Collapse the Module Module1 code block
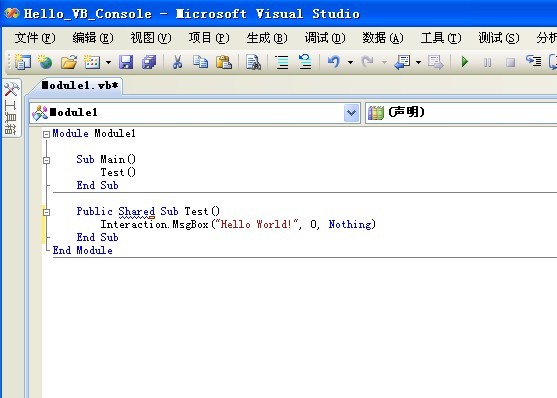 [x=46, y=134]
